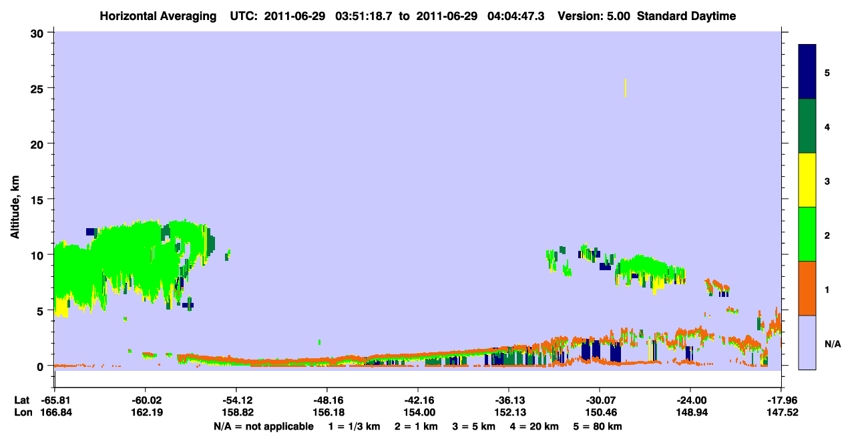Image resolution: width=868 pixels, height=445 pixels.
Task: Click the latitude value -48.16
Action: [327, 400]
